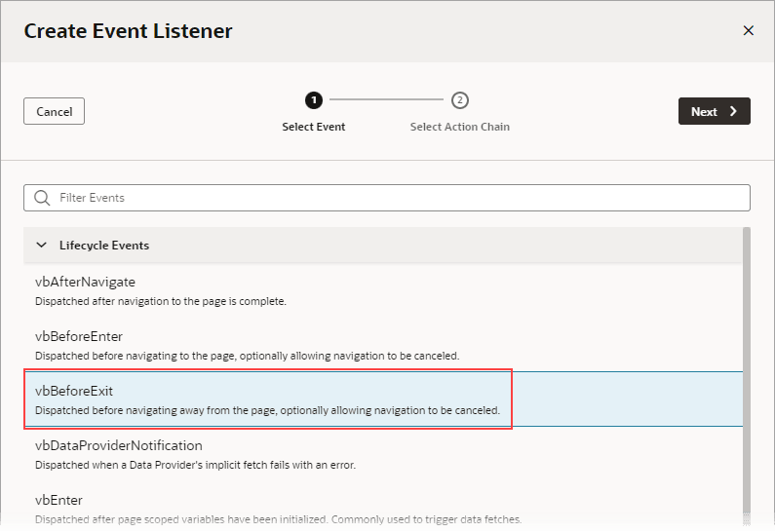Select the Select Event step label
Screen dimensions: 775x532
[x=313, y=127]
